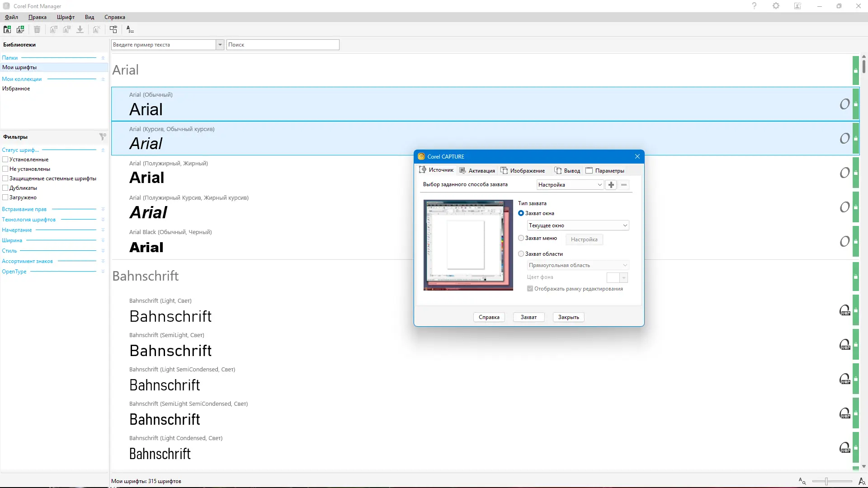Select the Захват области radio button
Viewport: 868px width, 488px height.
pyautogui.click(x=521, y=254)
